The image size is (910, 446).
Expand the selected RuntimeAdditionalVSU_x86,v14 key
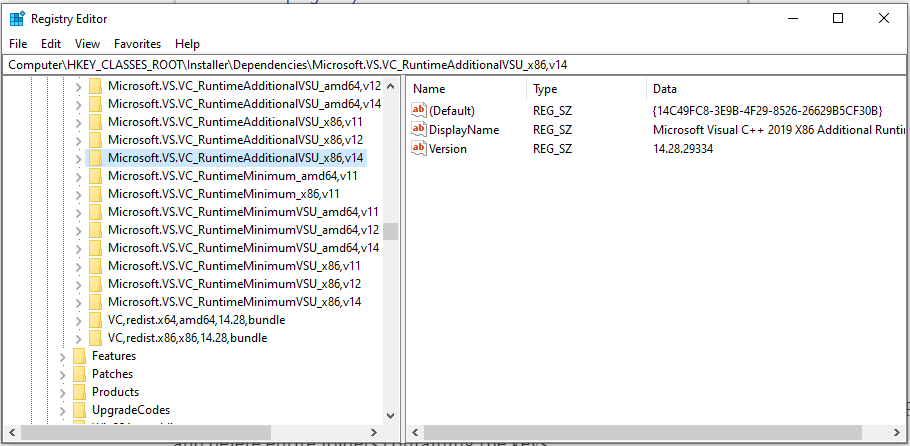(79, 159)
